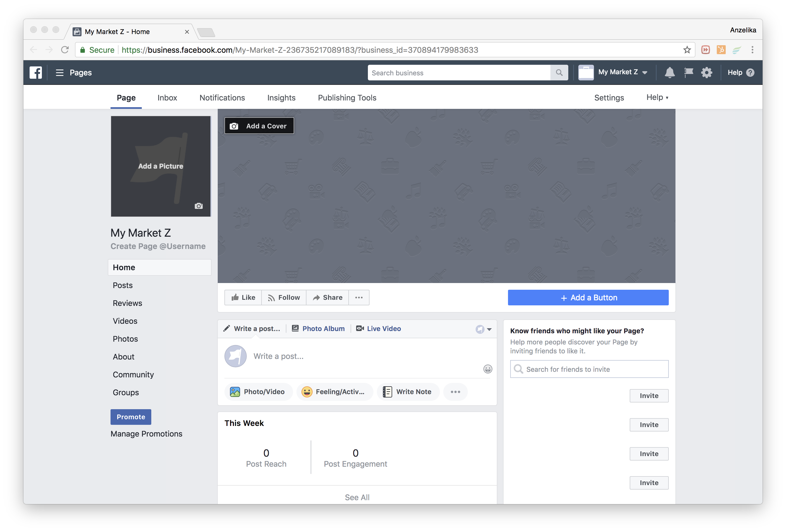
Task: Open Business settings gear icon
Action: pos(706,72)
